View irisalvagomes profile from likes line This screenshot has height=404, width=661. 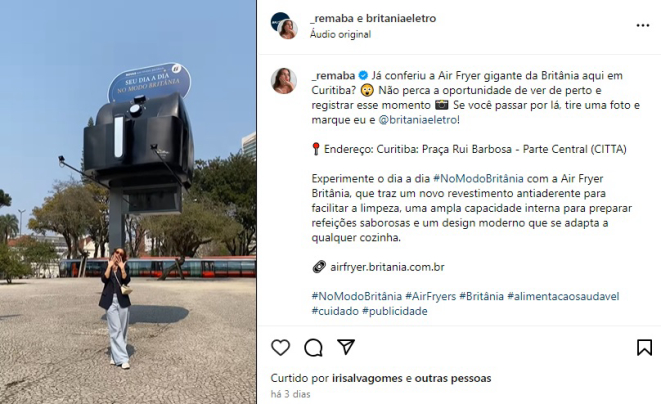pos(367,378)
